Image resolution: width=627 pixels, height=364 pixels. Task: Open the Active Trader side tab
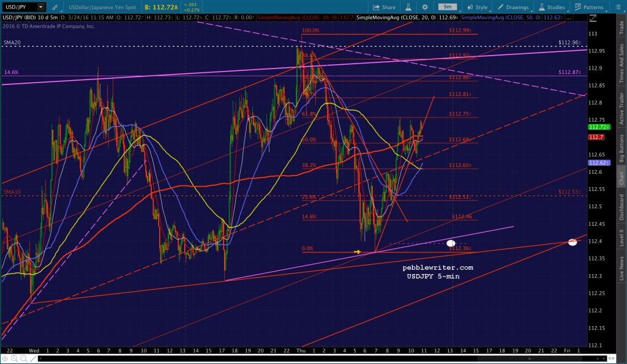click(x=621, y=108)
